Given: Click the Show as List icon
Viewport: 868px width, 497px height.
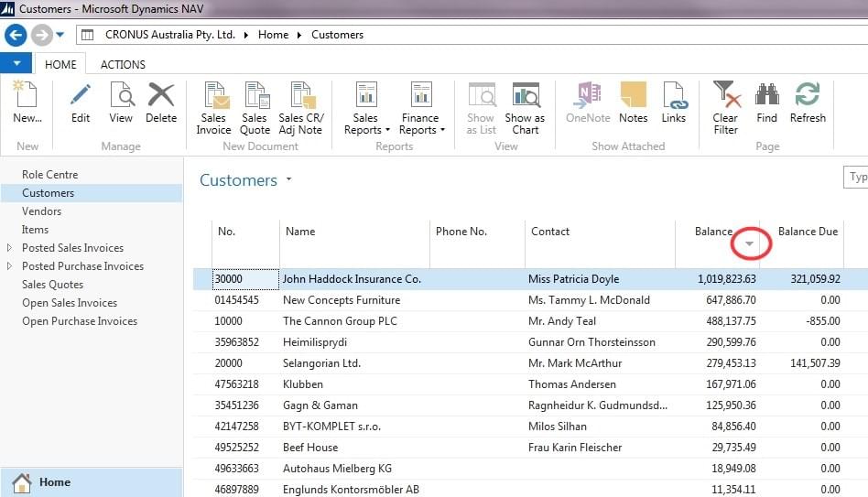Looking at the screenshot, I should point(481,94).
